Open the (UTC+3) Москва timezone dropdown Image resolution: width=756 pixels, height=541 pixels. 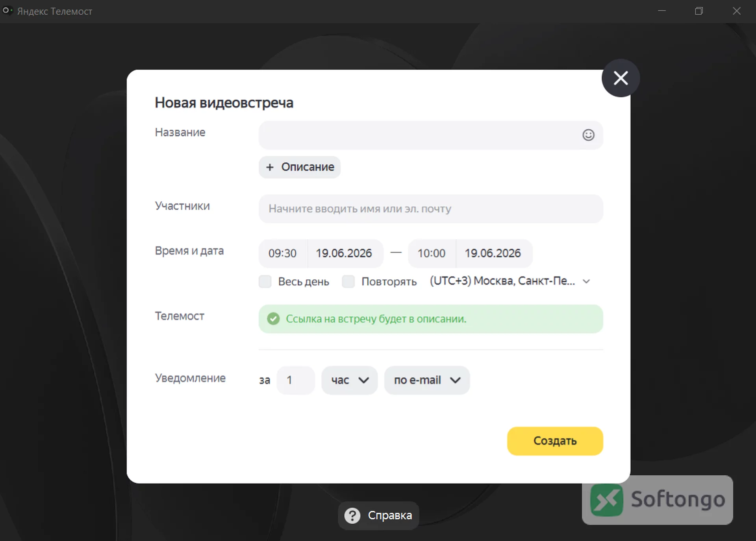pyautogui.click(x=510, y=281)
